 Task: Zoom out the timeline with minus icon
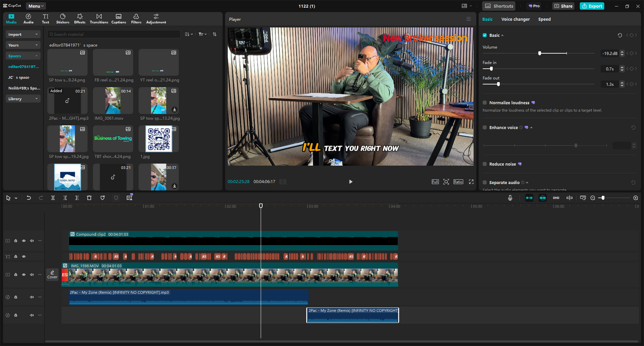tap(593, 198)
